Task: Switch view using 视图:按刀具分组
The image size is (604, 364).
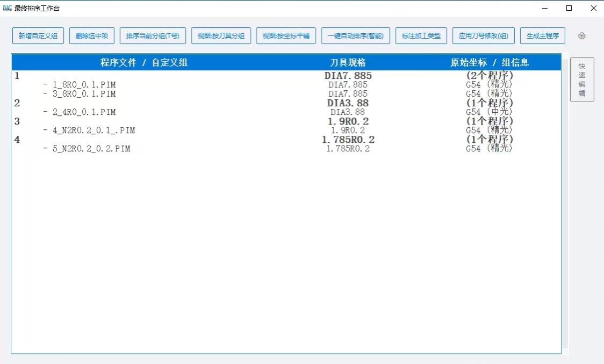Action: (221, 35)
